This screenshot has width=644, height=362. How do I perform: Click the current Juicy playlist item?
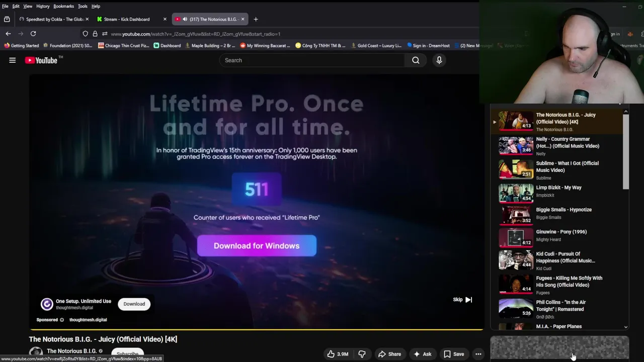557,122
